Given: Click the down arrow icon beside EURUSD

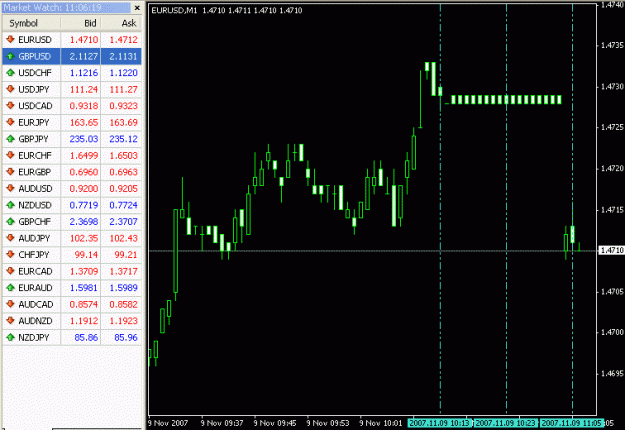Looking at the screenshot, I should coord(10,39).
